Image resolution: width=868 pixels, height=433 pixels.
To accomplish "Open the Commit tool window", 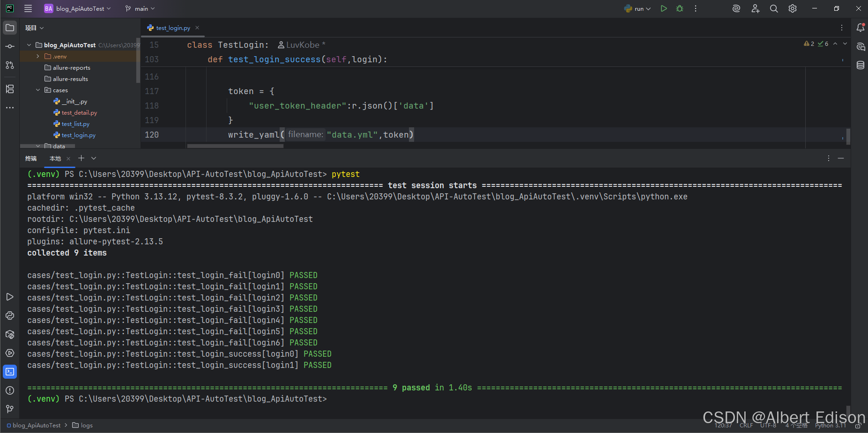I will pos(10,46).
